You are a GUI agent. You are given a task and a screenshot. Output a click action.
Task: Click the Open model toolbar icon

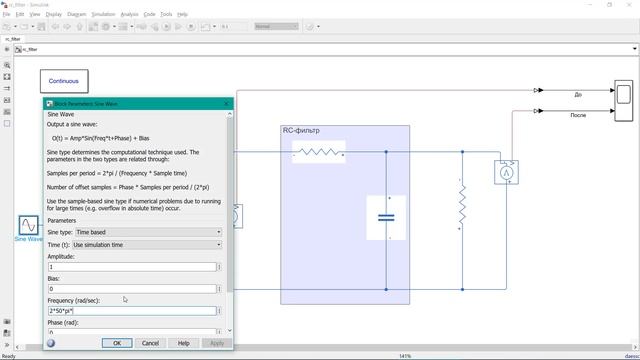click(24, 27)
